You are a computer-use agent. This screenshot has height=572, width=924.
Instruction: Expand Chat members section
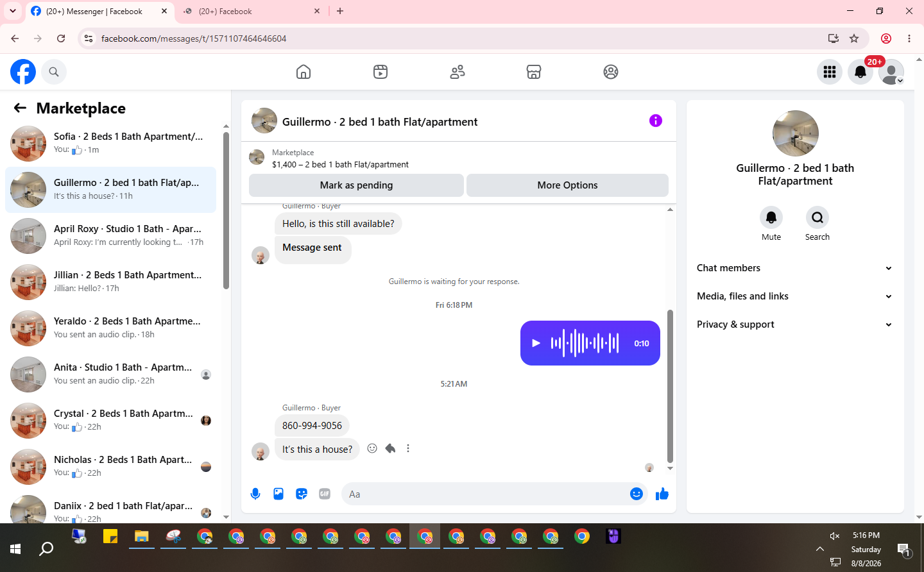point(795,268)
